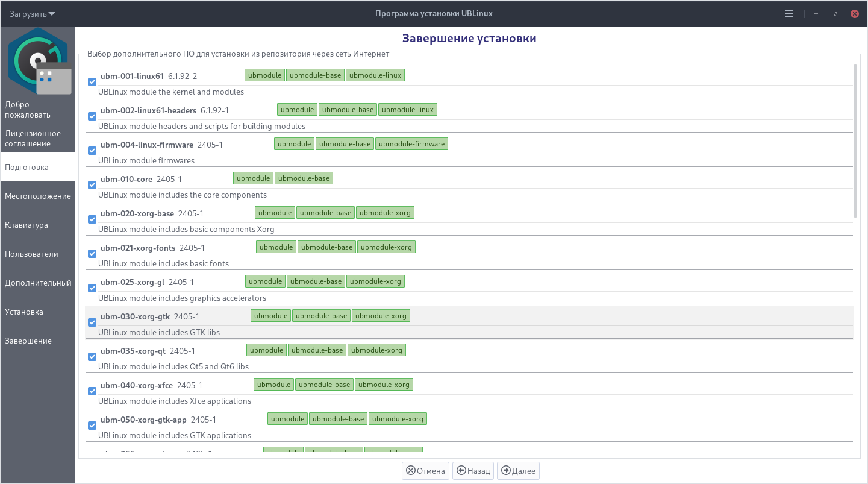868x484 pixels.
Task: Disable the ubm-040-xorg-xfce module checkbox
Action: (x=92, y=391)
